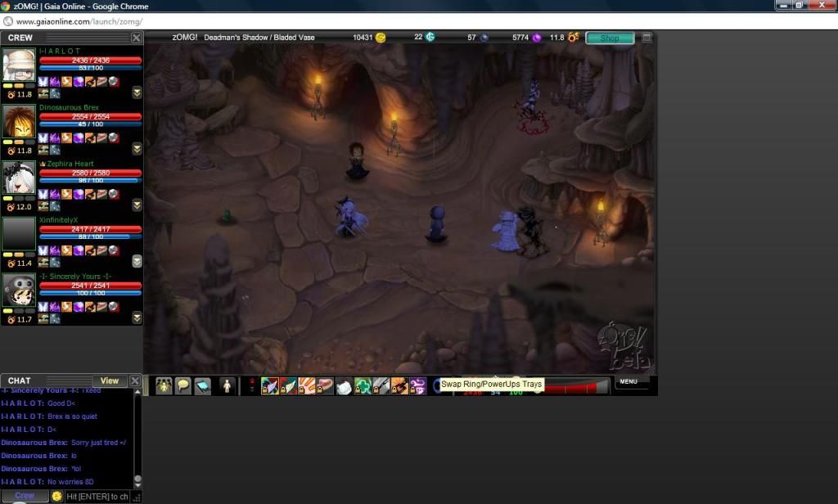
Task: Expand -I- Sincerely Yours -I- crew details
Action: (x=137, y=317)
